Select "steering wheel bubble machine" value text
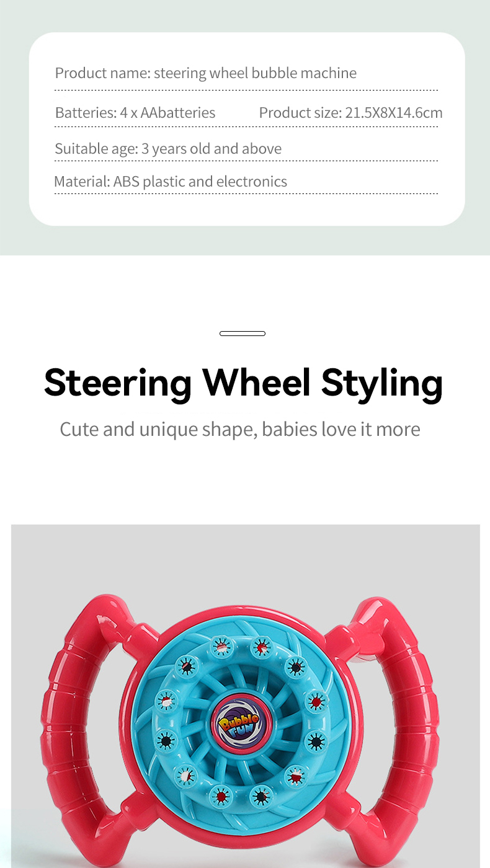The height and width of the screenshot is (868, 490). tap(255, 73)
